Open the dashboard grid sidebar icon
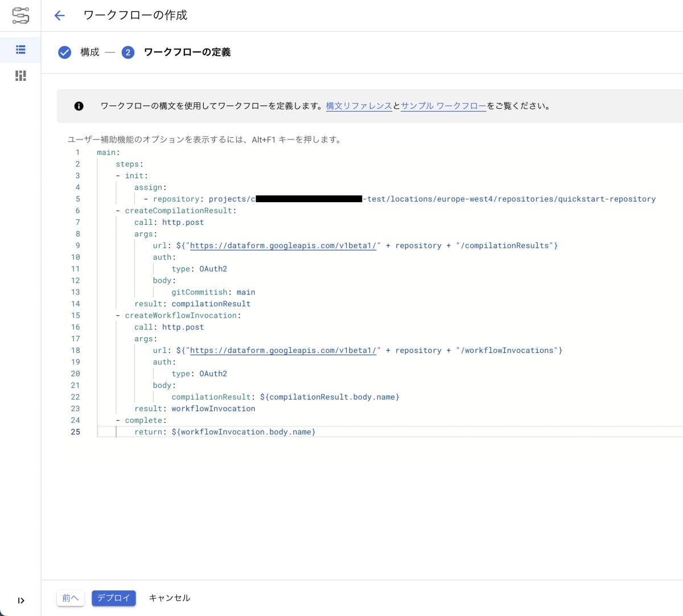The width and height of the screenshot is (683, 616). coord(20,75)
